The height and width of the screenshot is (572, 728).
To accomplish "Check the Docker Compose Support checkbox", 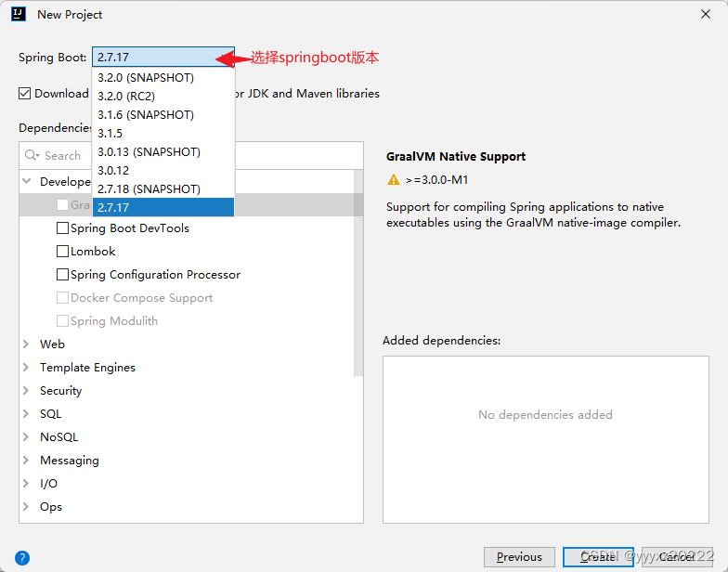I will (x=62, y=297).
